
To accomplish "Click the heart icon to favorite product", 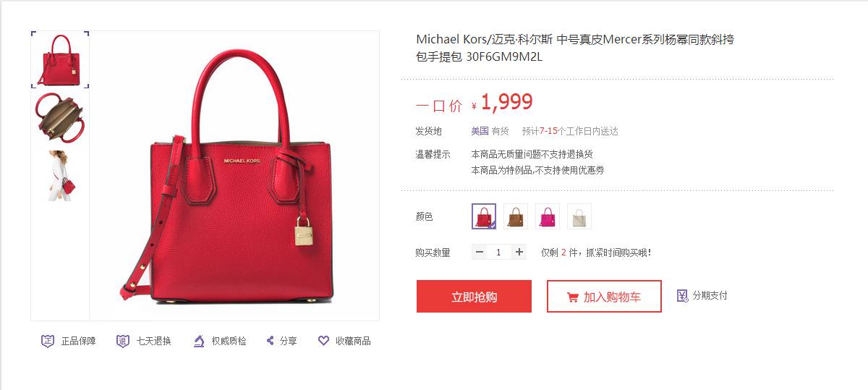I will (324, 341).
